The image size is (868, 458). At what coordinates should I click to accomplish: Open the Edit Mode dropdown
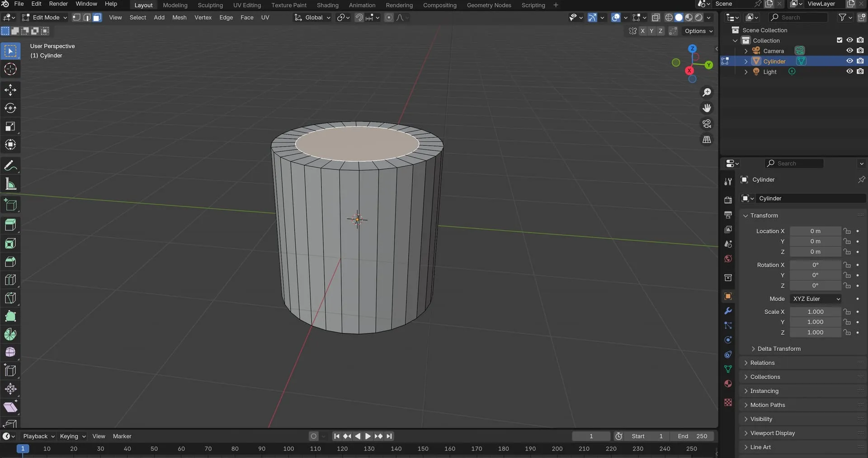[x=44, y=18]
